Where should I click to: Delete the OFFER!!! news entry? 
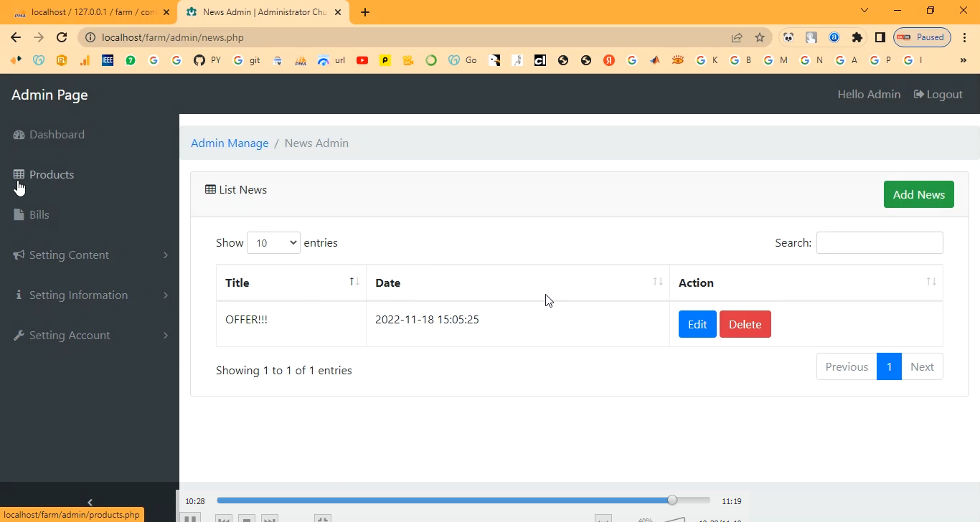(x=745, y=324)
